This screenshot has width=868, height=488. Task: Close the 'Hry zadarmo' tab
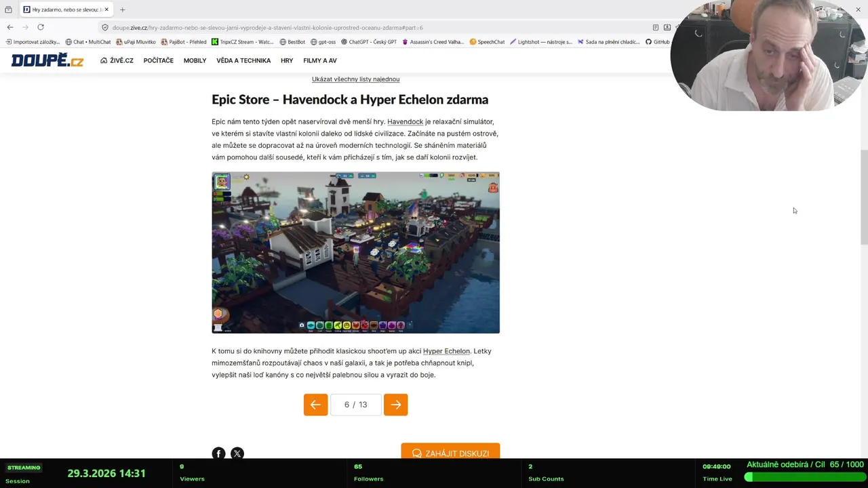[106, 9]
